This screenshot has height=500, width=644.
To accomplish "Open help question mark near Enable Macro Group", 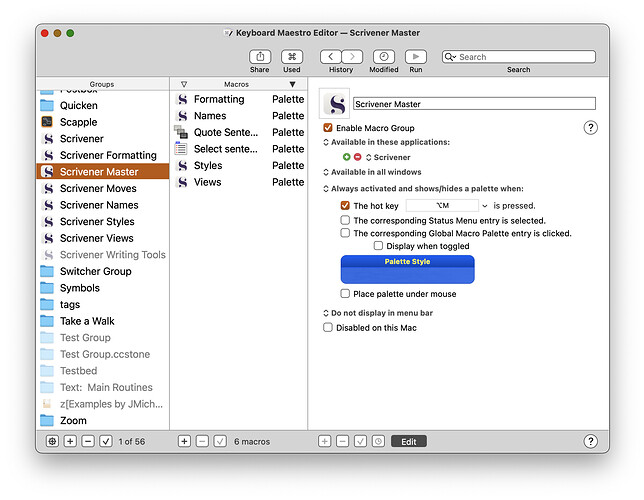I will point(590,128).
